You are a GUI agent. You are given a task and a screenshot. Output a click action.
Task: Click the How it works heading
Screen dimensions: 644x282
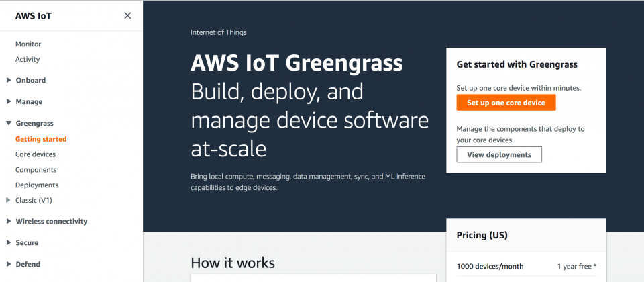click(x=233, y=263)
